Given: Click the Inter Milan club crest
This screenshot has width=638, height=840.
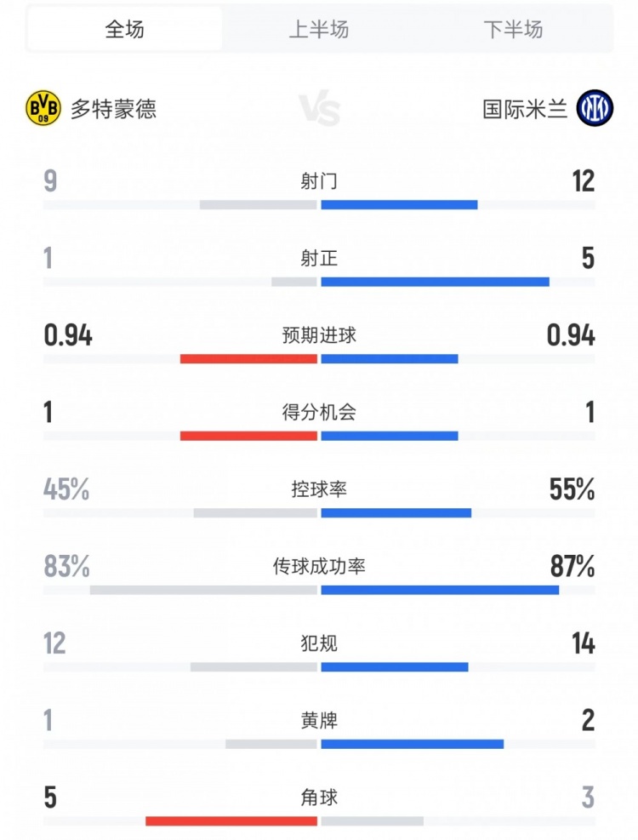Looking at the screenshot, I should pos(595,108).
